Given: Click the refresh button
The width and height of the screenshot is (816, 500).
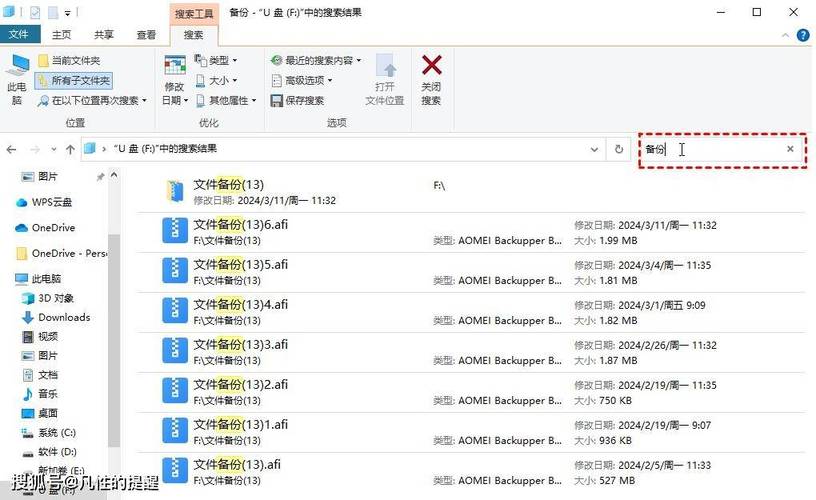Looking at the screenshot, I should (x=619, y=149).
